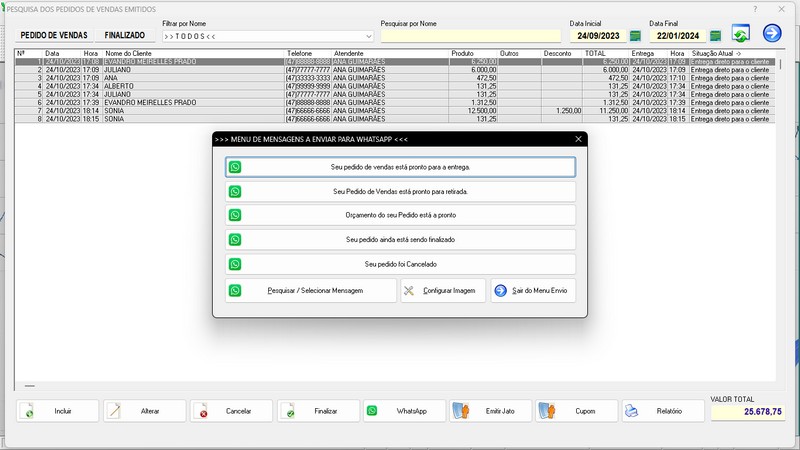
Task: Click the VALOR TOTAL value 25.678,75
Action: point(748,412)
